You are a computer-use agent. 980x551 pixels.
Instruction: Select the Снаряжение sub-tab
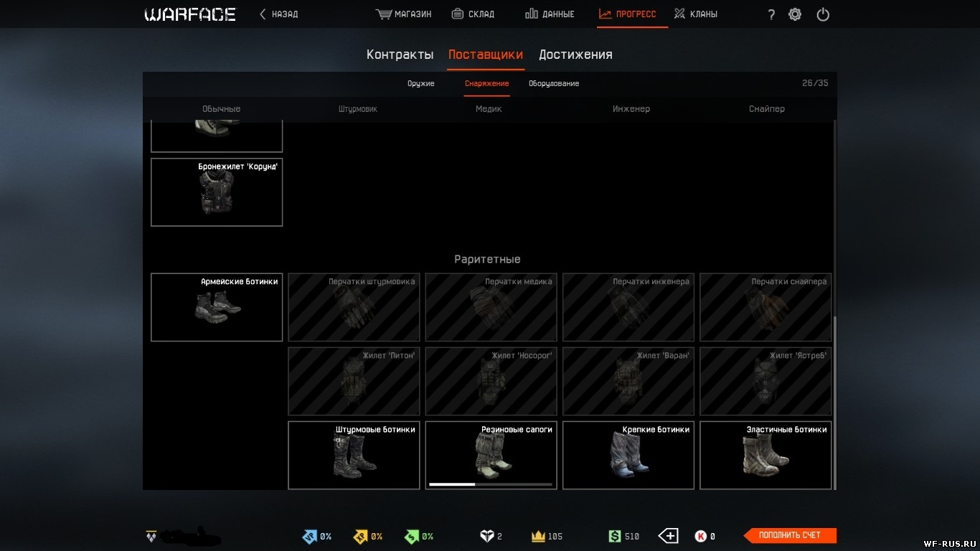pyautogui.click(x=487, y=84)
